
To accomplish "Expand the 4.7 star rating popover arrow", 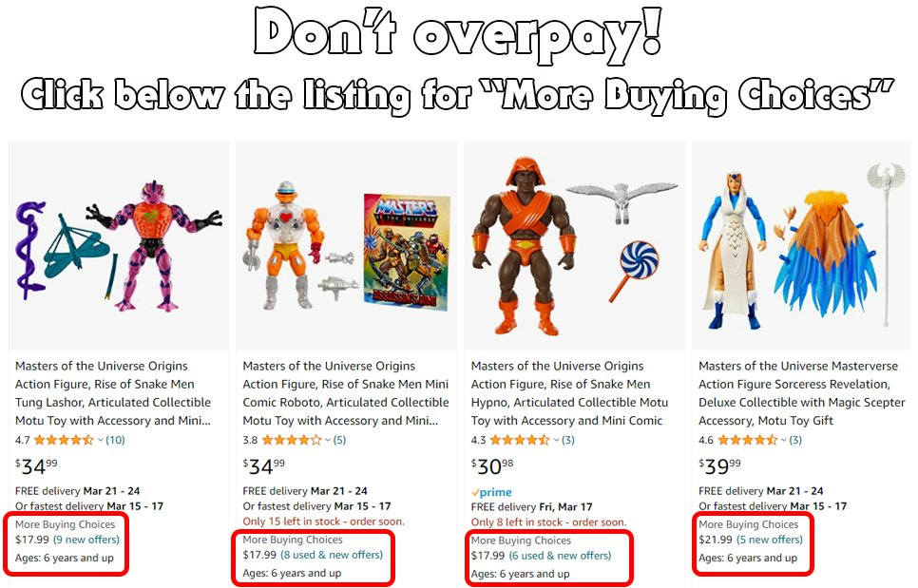I will (100, 440).
